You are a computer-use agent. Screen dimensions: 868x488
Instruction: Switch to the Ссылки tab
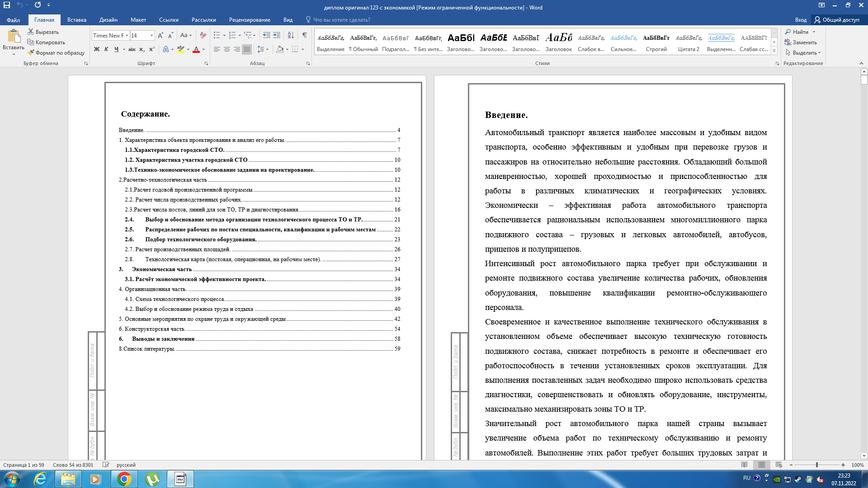[x=169, y=20]
